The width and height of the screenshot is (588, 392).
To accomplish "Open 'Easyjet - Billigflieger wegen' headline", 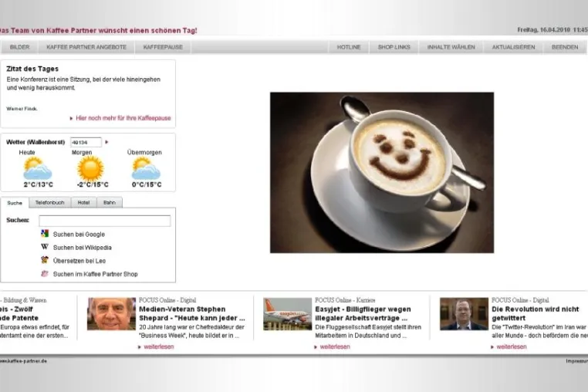I will pos(363,313).
